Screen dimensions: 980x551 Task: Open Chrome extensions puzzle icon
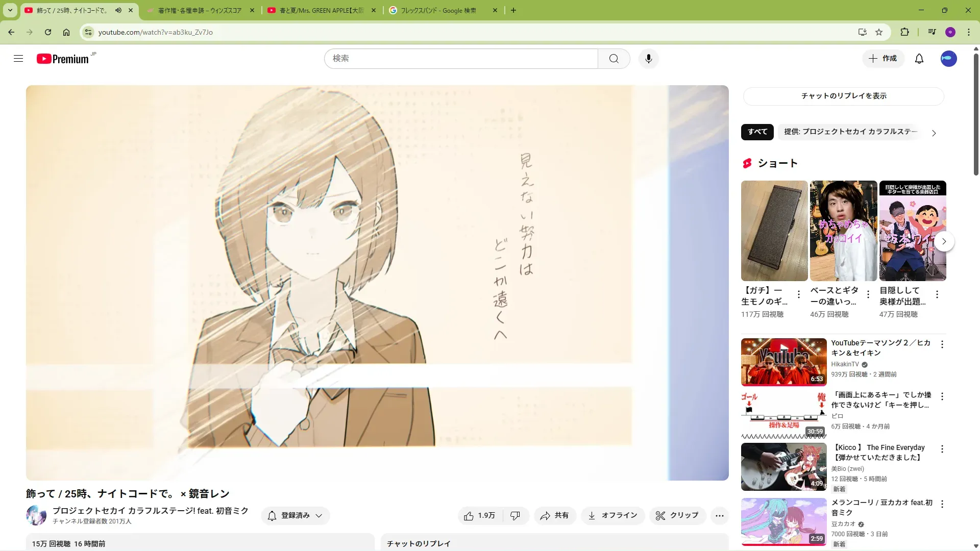click(x=904, y=32)
